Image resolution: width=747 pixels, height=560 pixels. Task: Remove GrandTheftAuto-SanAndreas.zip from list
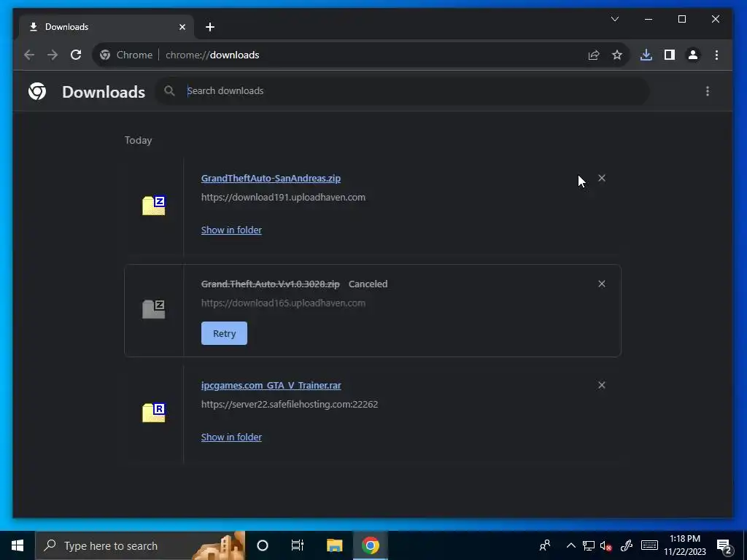602,178
